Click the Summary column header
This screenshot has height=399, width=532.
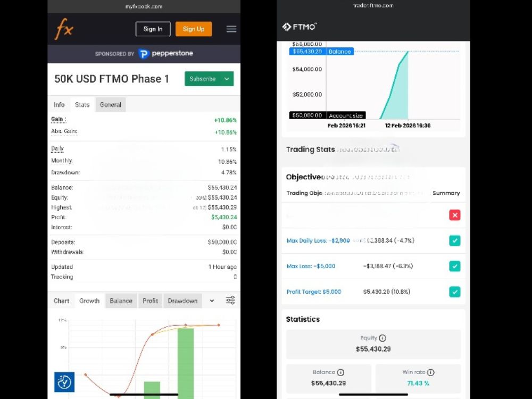[446, 193]
